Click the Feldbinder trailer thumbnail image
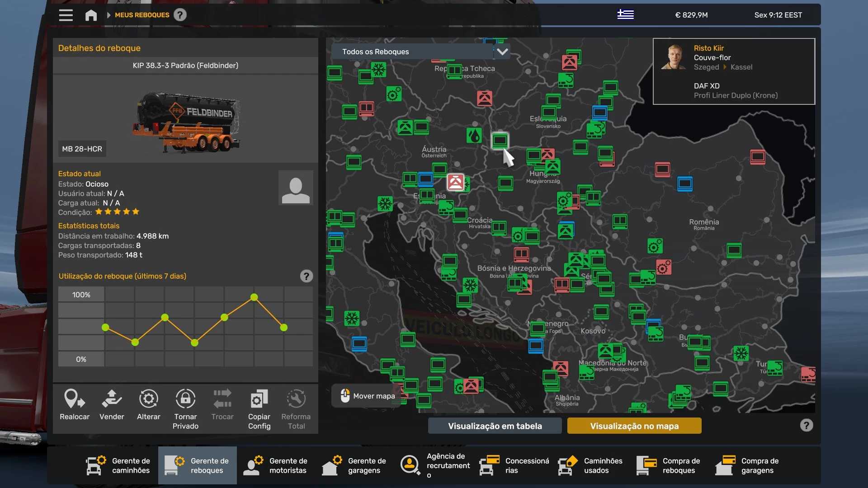 click(x=186, y=121)
